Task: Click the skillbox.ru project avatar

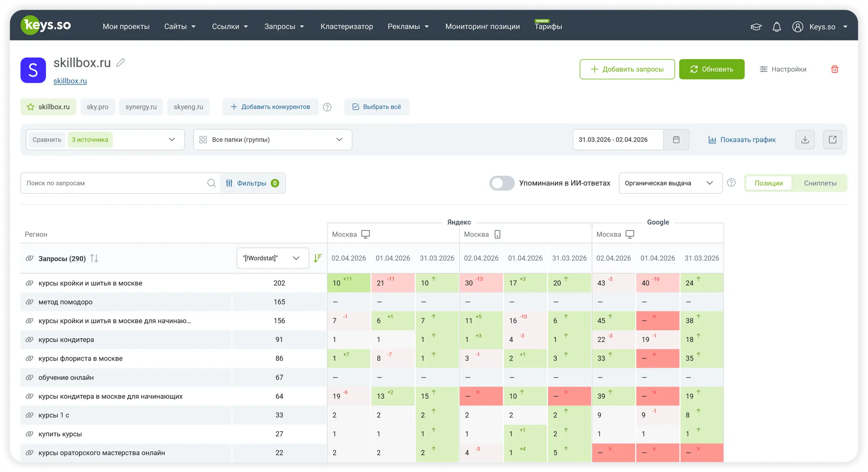Action: (33, 70)
